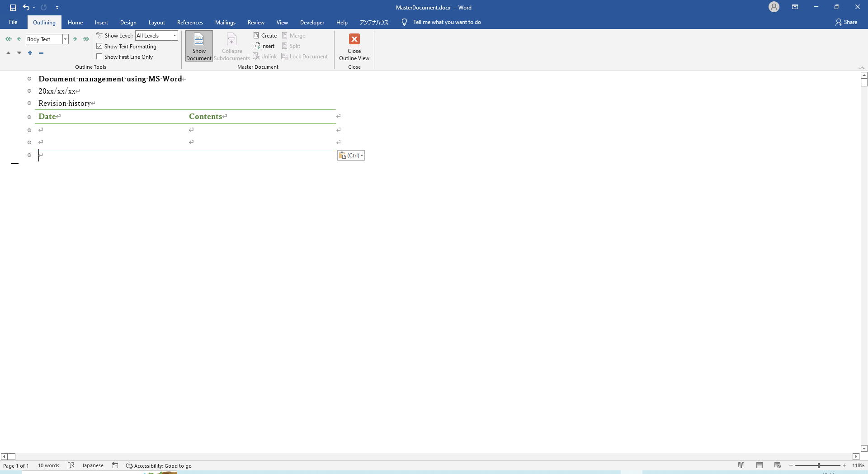868x474 pixels.
Task: Enable Show First Line Only
Action: coord(99,57)
